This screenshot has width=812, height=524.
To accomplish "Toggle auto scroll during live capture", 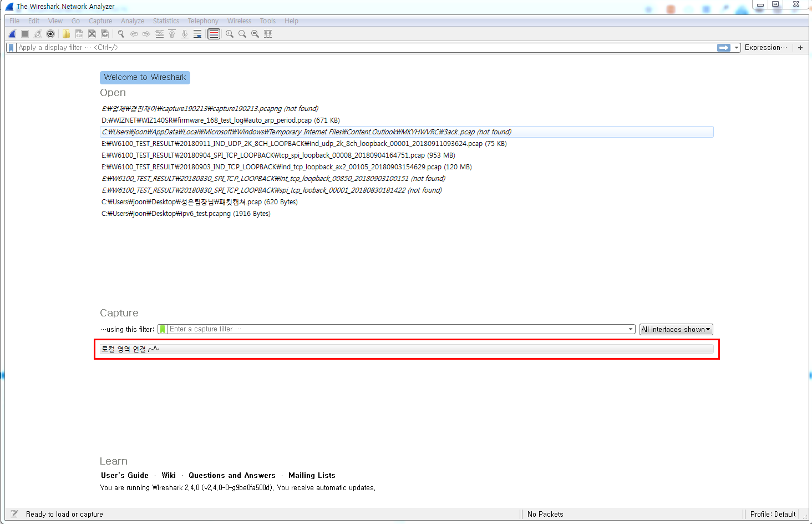I will coord(197,34).
